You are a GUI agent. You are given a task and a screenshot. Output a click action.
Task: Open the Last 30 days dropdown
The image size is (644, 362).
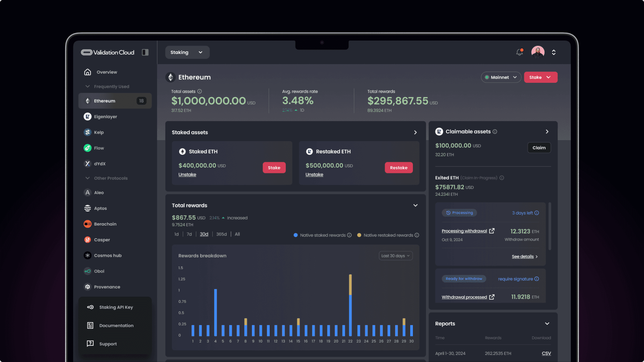tap(395, 256)
